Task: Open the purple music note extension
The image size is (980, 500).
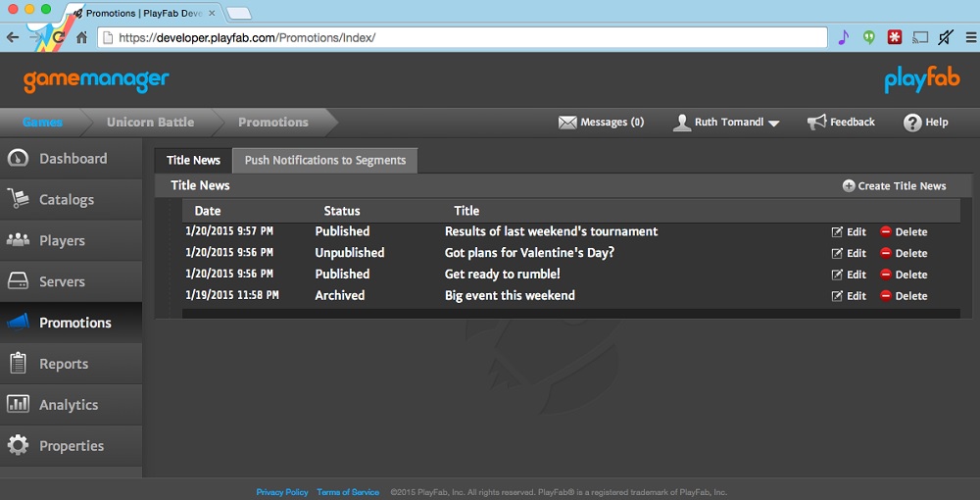Action: point(843,37)
